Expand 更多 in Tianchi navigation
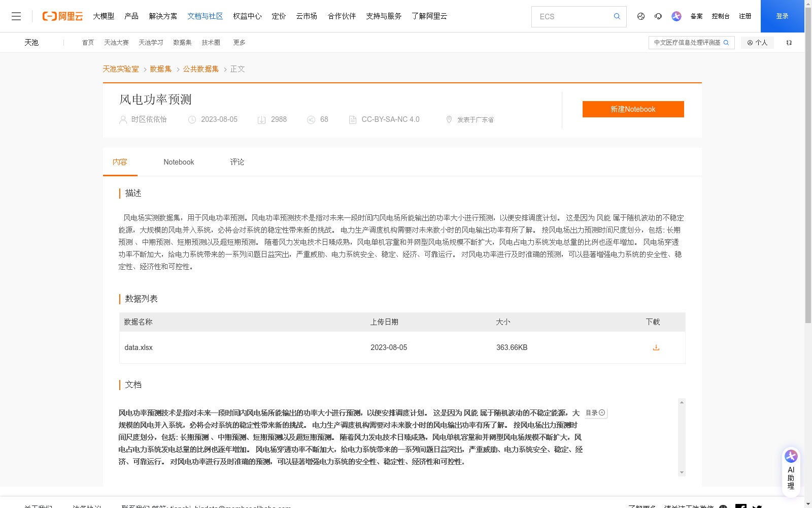 tap(240, 43)
